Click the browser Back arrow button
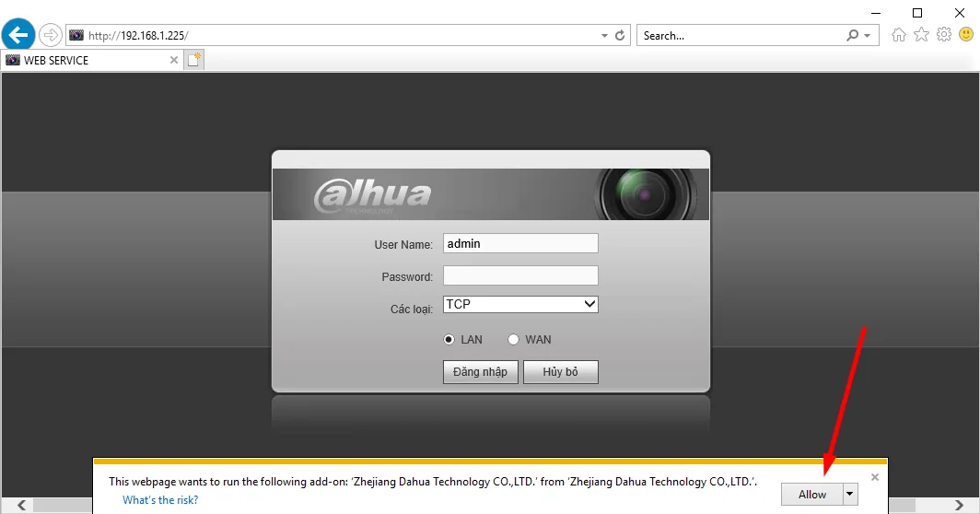The width and height of the screenshot is (980, 514). coord(18,34)
